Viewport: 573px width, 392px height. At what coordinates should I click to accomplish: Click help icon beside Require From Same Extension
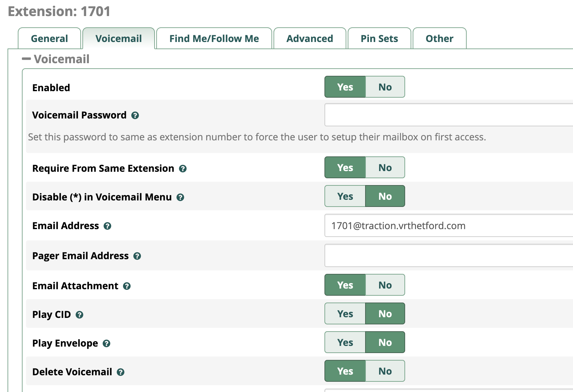point(183,169)
